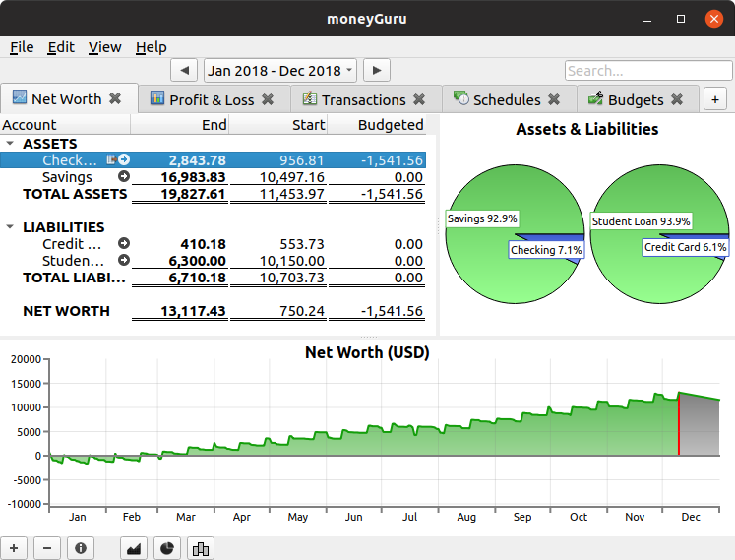Show the Student Loan account via its arrow

[x=124, y=260]
